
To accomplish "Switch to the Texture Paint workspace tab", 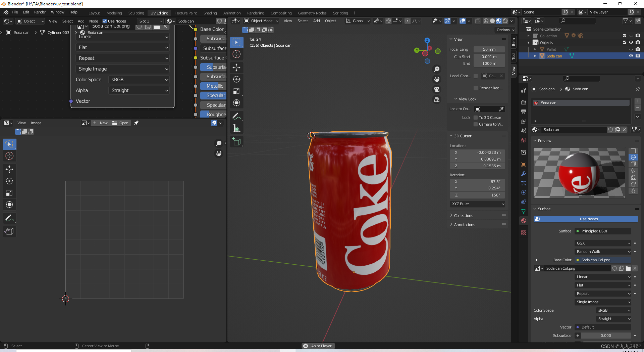I will (186, 13).
